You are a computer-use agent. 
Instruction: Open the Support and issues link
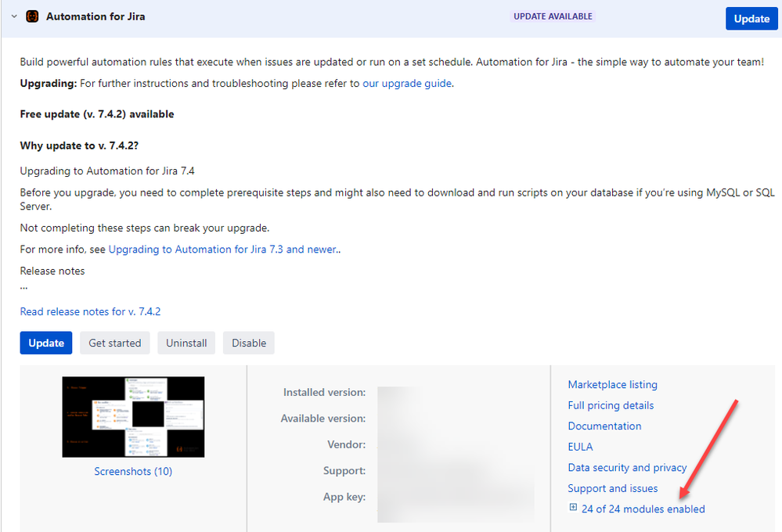point(612,489)
